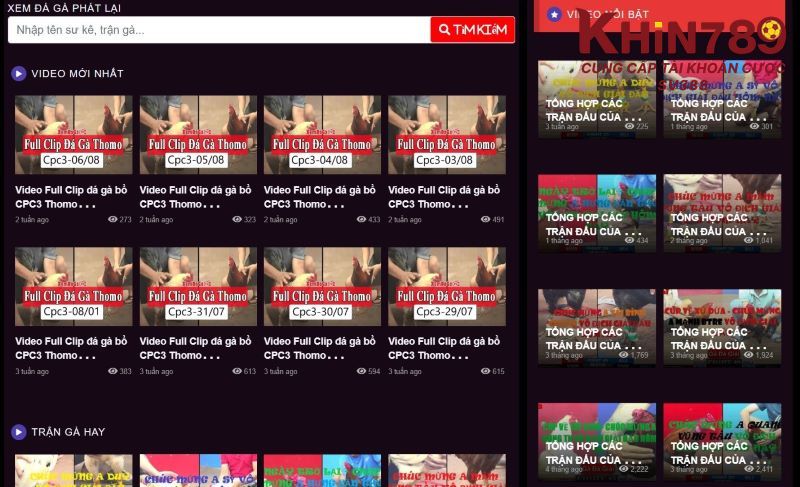This screenshot has height=487, width=800.
Task: Click the eye views icon showing 273
Action: 113,220
